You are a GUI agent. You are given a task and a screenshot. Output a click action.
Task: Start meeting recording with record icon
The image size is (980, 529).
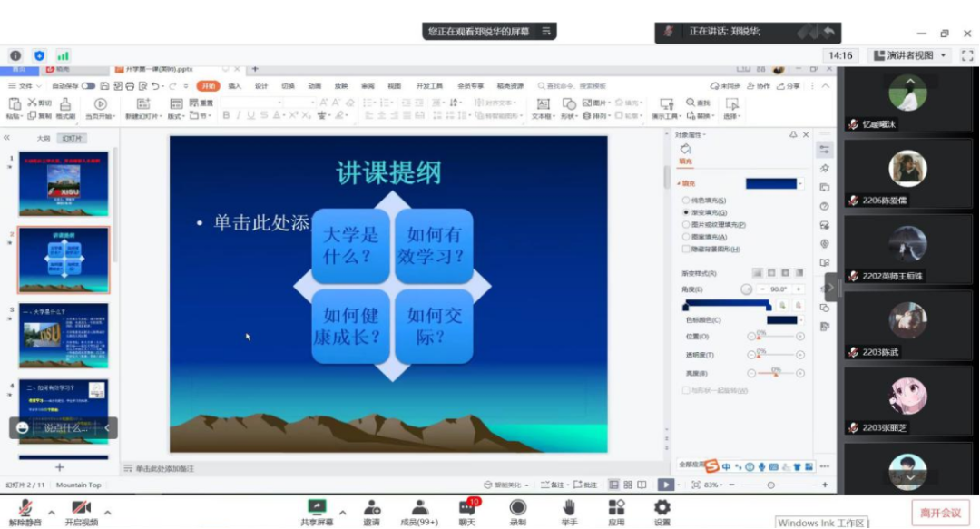(x=517, y=507)
